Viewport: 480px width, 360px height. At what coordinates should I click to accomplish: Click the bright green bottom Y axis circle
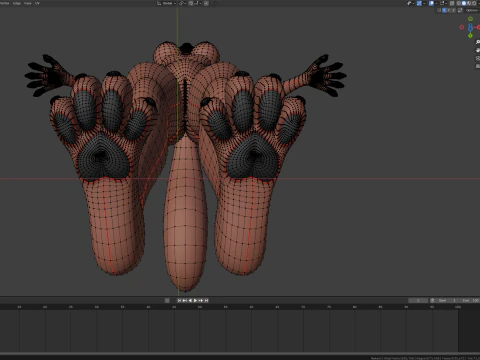470,35
